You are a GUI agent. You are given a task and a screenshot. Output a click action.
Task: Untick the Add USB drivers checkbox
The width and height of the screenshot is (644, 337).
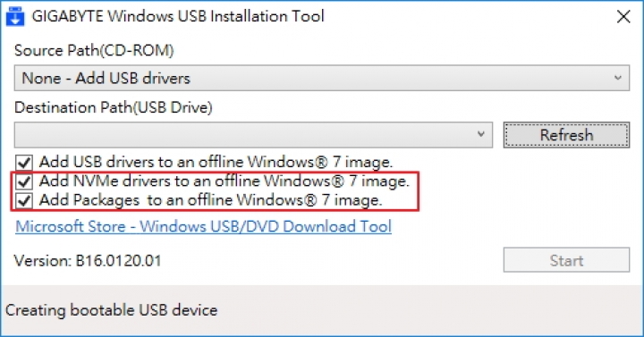pyautogui.click(x=24, y=162)
